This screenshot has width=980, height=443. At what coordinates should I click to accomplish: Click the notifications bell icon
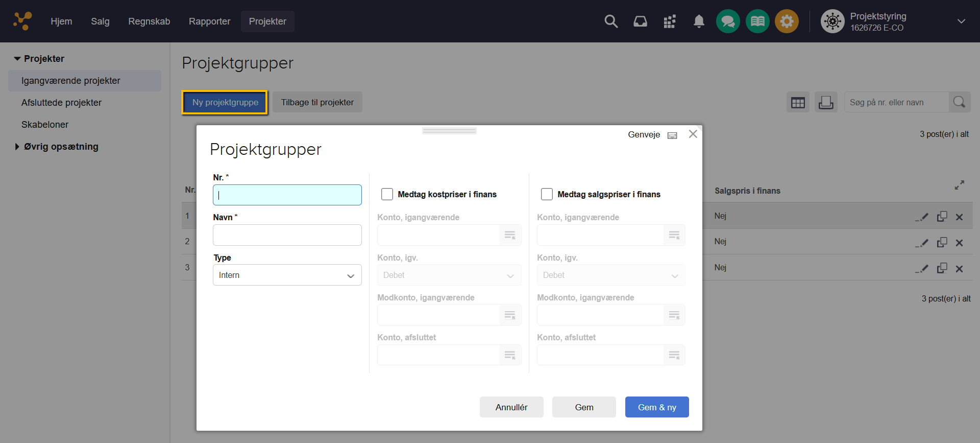tap(699, 21)
